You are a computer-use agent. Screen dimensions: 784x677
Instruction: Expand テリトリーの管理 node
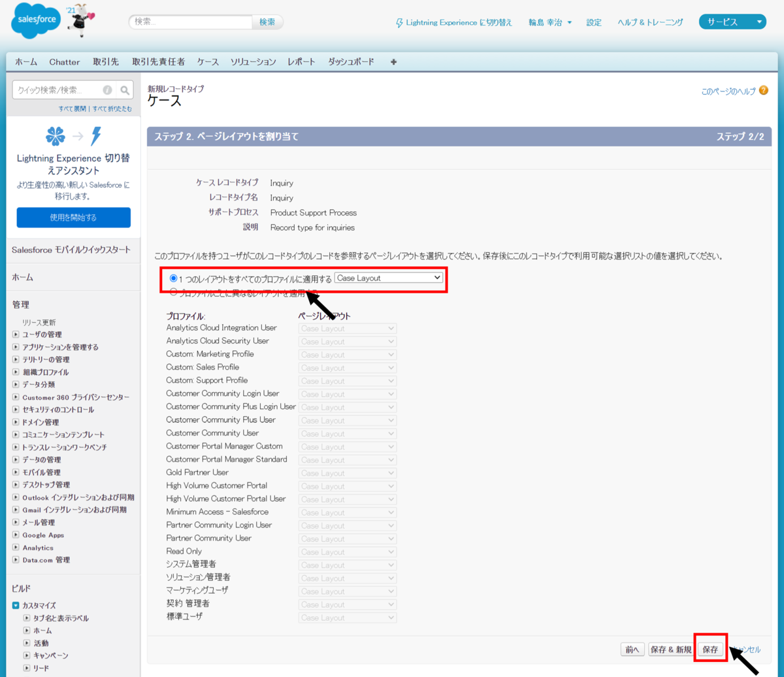16,359
